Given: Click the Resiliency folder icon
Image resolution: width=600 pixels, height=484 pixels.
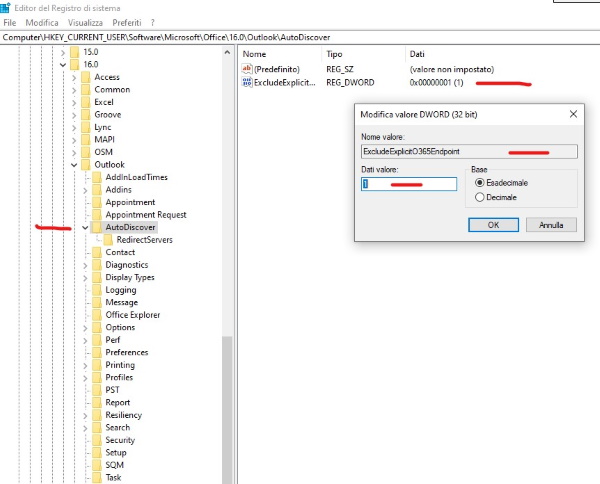Looking at the screenshot, I should [97, 415].
